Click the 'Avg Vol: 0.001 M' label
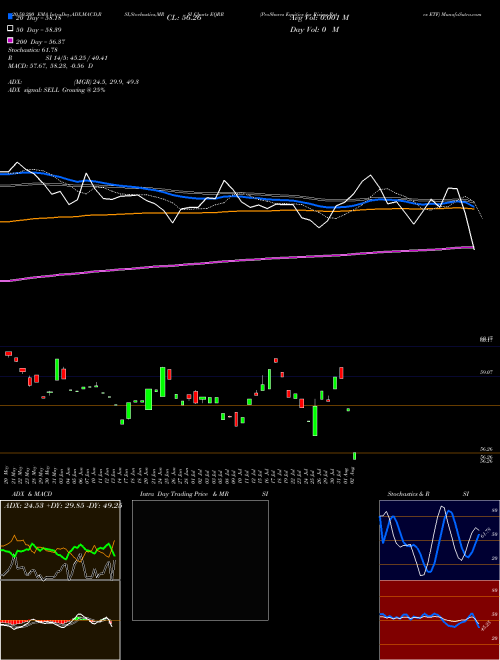500x660 pixels. pyautogui.click(x=319, y=18)
